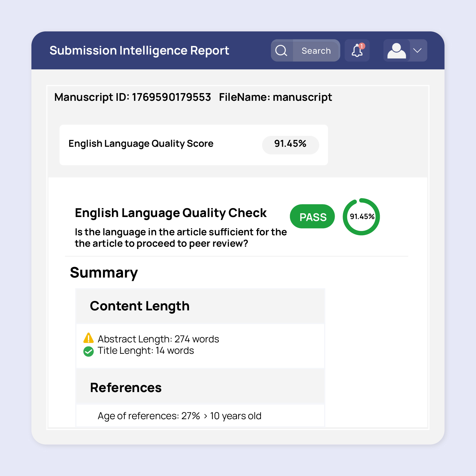Click inside the Search text field

pos(316,51)
